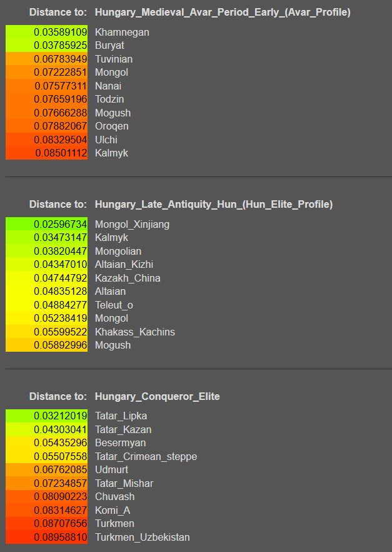
Task: Click the Khakass_Kachins label
Action: pos(134,332)
